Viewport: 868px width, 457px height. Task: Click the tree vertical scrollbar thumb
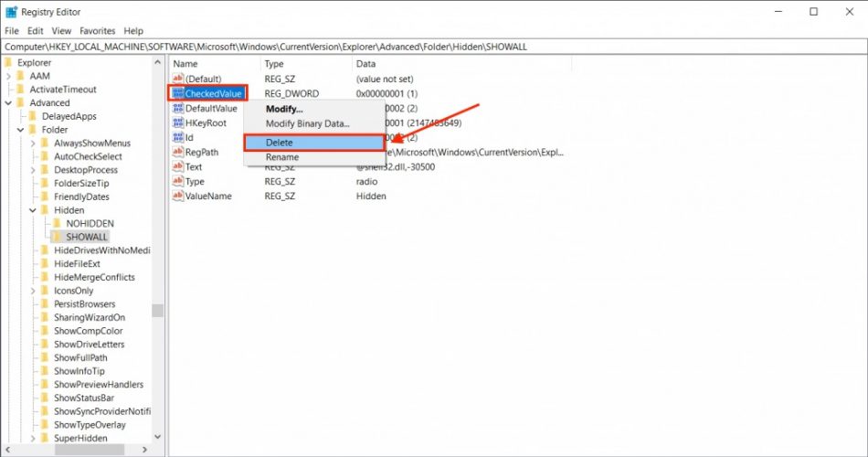coord(158,310)
